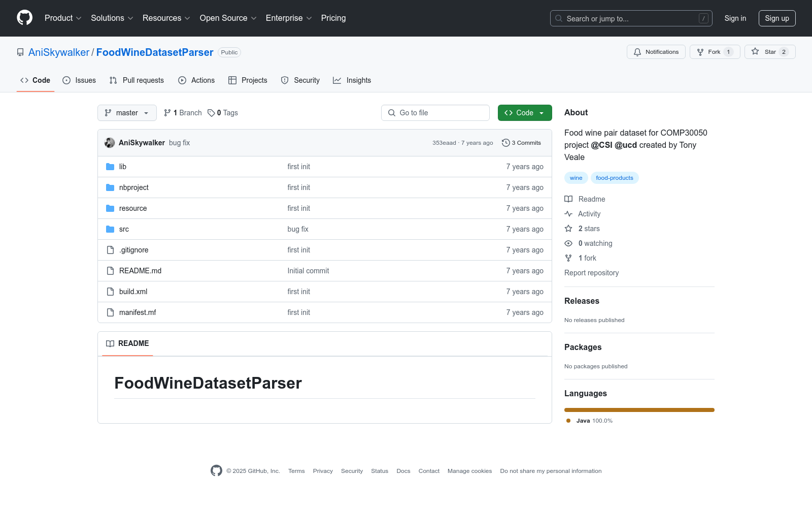Click the Java language bar

639,410
